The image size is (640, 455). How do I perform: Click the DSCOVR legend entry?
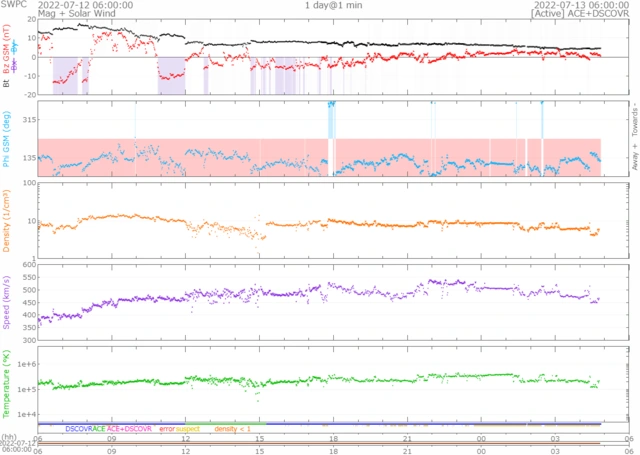coord(79,429)
